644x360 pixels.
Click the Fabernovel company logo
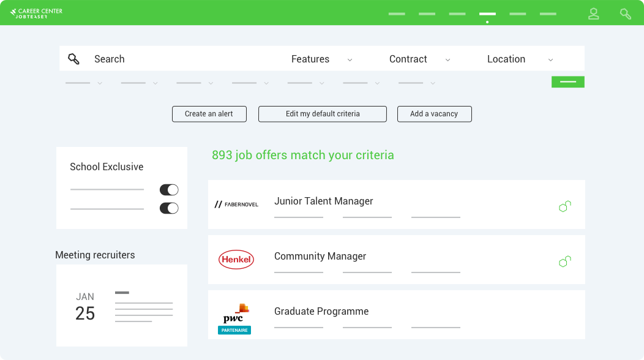tap(236, 204)
